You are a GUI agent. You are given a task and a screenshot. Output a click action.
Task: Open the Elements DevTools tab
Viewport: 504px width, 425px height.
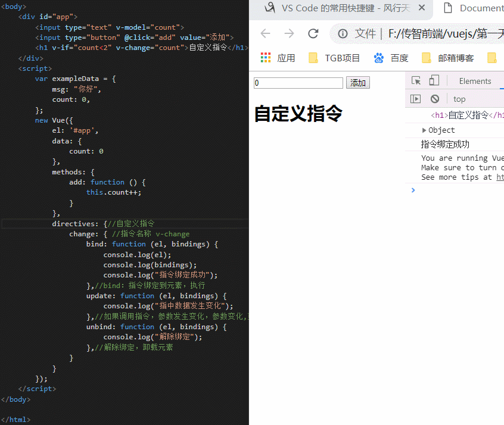click(x=475, y=82)
